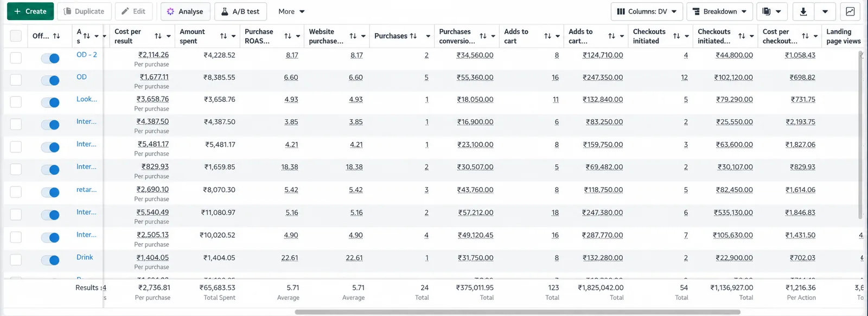
Task: Select checkbox for Look... row
Action: 16,102
